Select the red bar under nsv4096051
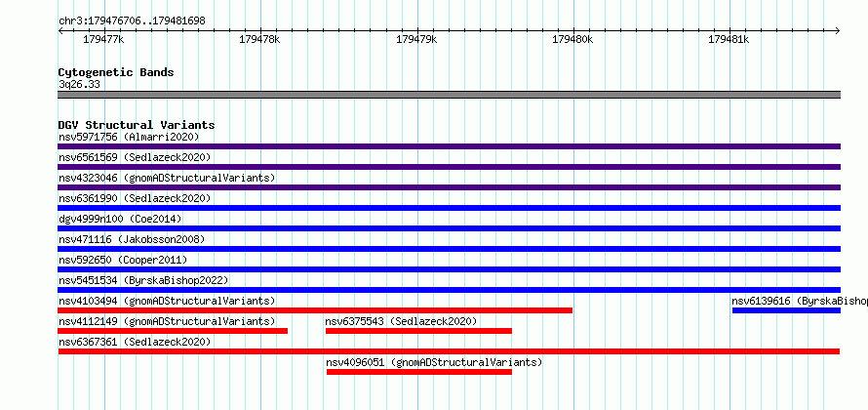Viewport: 868px width, 410px height. (x=419, y=372)
